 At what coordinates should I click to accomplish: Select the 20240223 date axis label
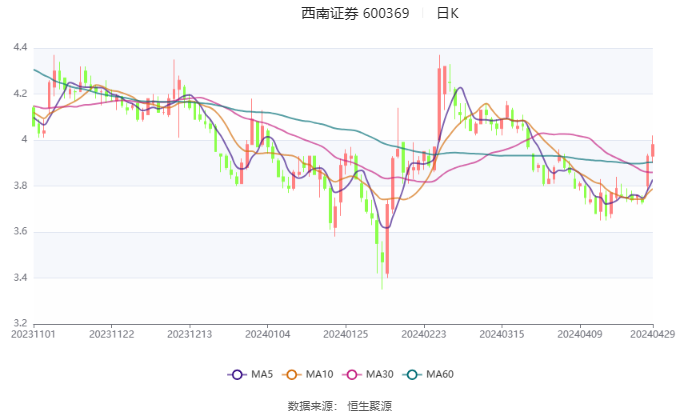click(x=424, y=334)
